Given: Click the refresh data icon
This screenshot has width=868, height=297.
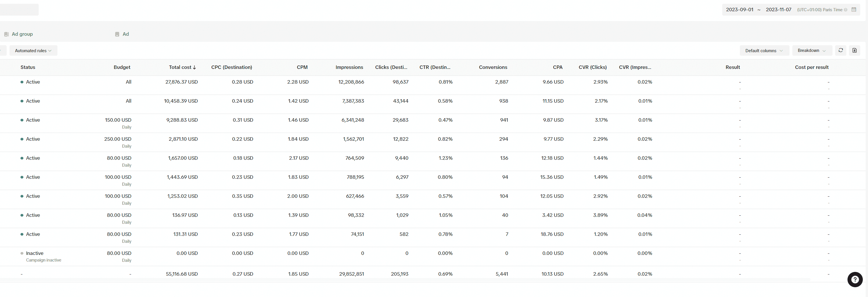Looking at the screenshot, I should (x=840, y=50).
